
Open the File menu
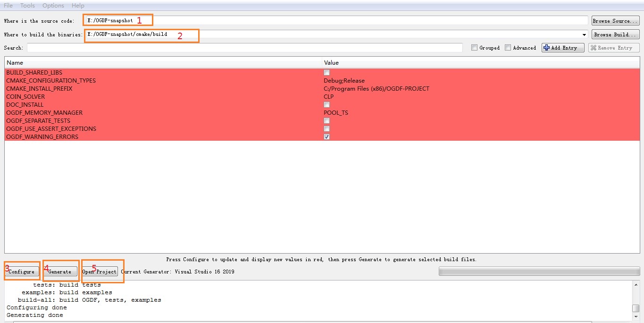click(x=8, y=5)
